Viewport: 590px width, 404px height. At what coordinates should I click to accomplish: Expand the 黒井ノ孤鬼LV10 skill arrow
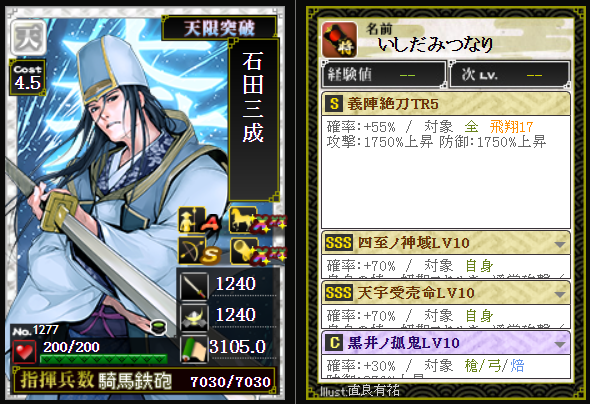coord(560,344)
